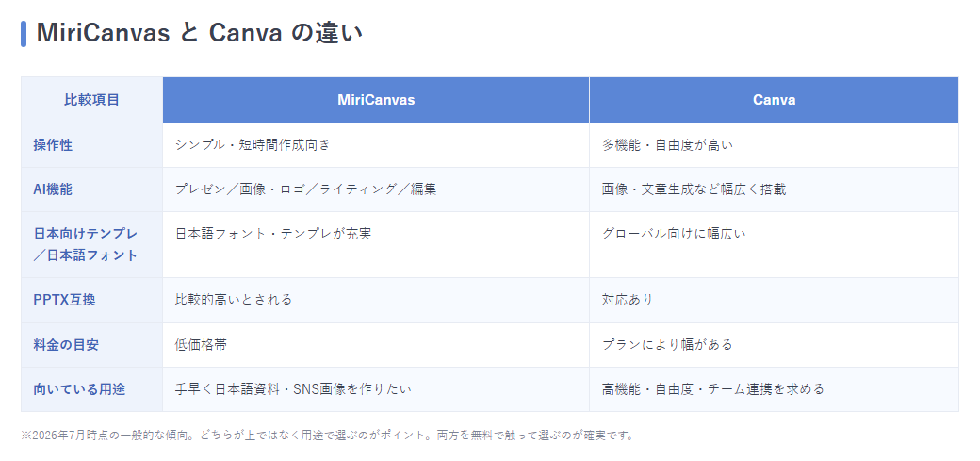Viewport: 980px width, 461px height.
Task: Select the '料金の目安' row label
Action: [92, 345]
